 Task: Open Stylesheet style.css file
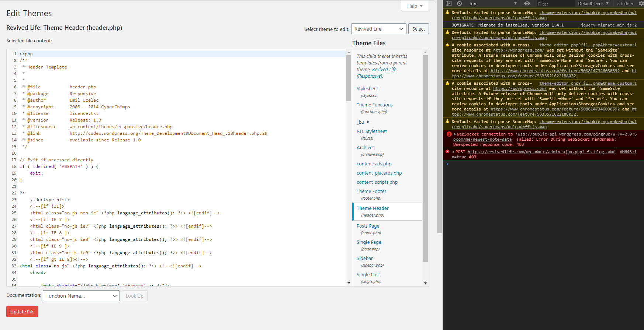367,89
